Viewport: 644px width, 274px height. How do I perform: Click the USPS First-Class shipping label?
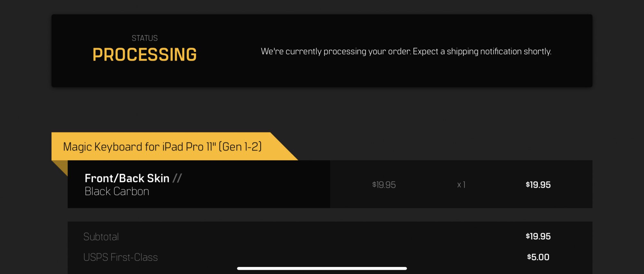point(120,257)
